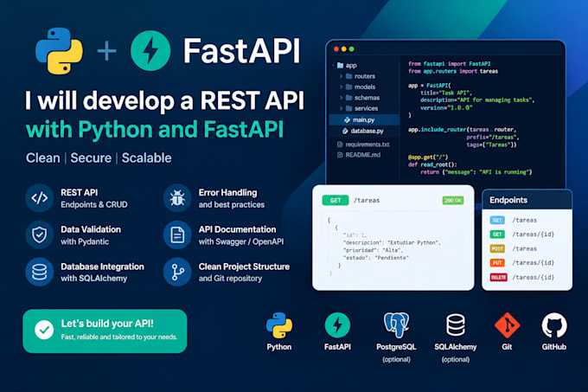This screenshot has width=588, height=392.
Task: Click the Error Handling bug icon
Action: click(x=177, y=197)
